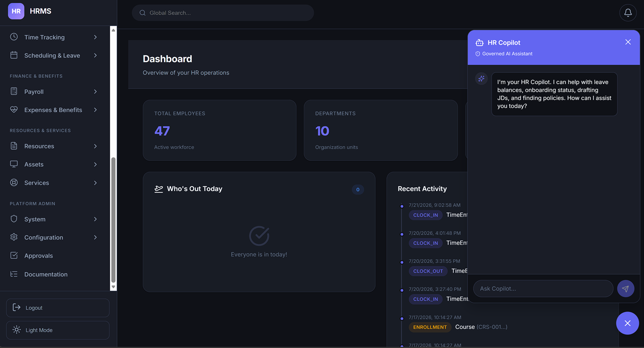Expand Scheduling & Leave chevron
Screen dimensions: 644x348
(x=95, y=55)
